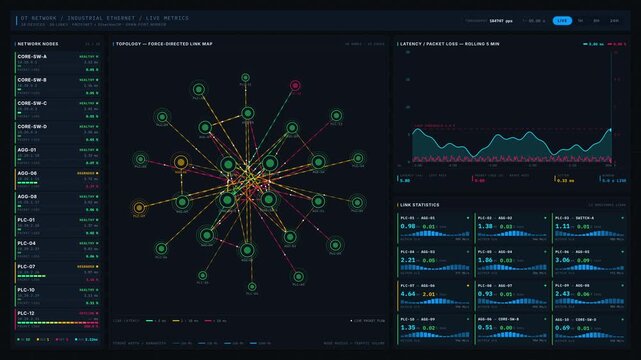Click the 184747 pps throughput readout
Screen dimensions: 641x360
[501, 20]
